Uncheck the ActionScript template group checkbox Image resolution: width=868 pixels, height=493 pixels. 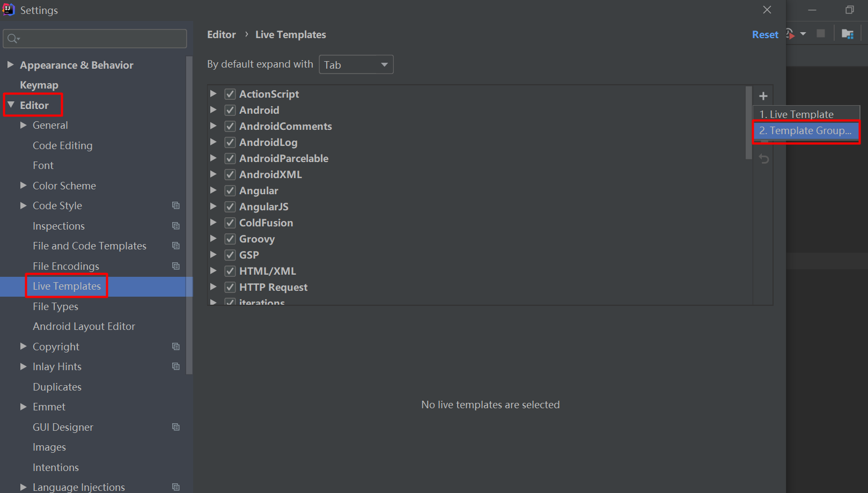pos(230,94)
